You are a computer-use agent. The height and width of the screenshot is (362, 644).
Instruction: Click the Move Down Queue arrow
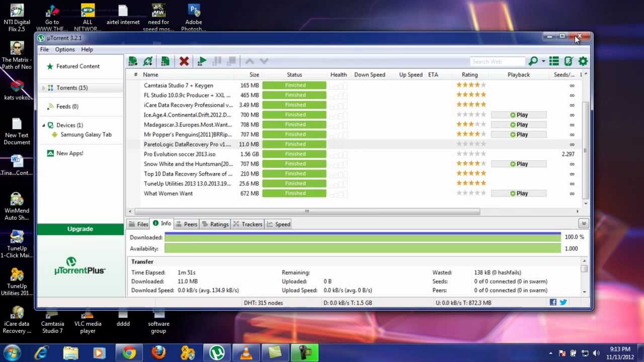(264, 61)
